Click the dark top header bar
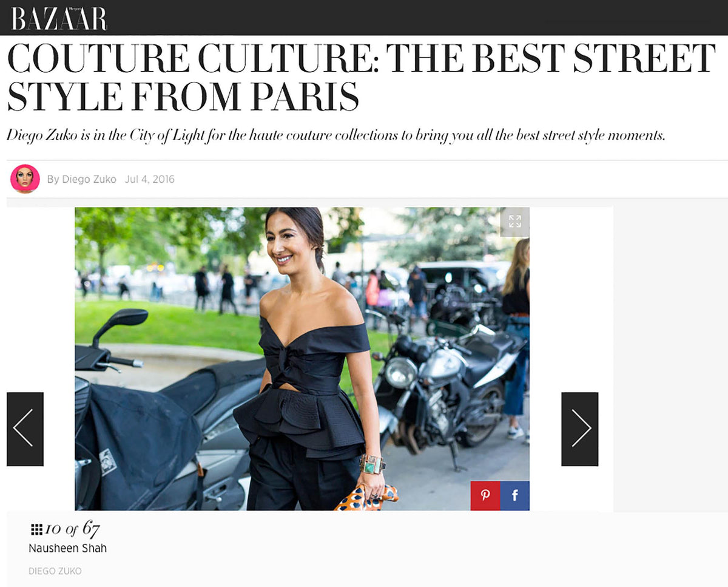Screen dimensions: 728x587 click(x=364, y=18)
